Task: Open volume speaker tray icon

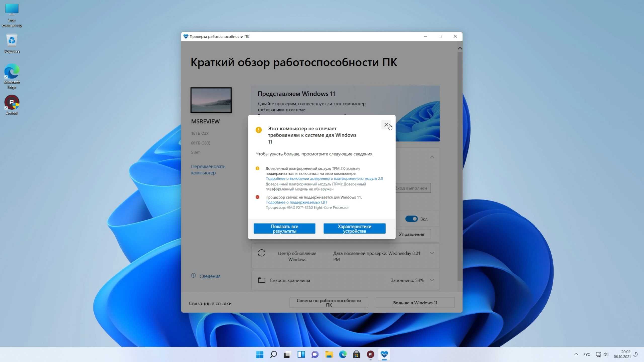Action: click(x=606, y=354)
